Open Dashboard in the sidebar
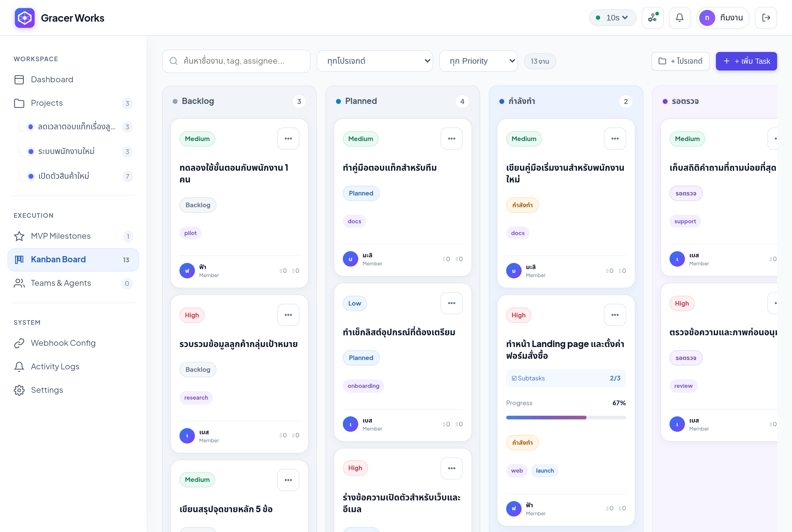 pyautogui.click(x=73, y=79)
